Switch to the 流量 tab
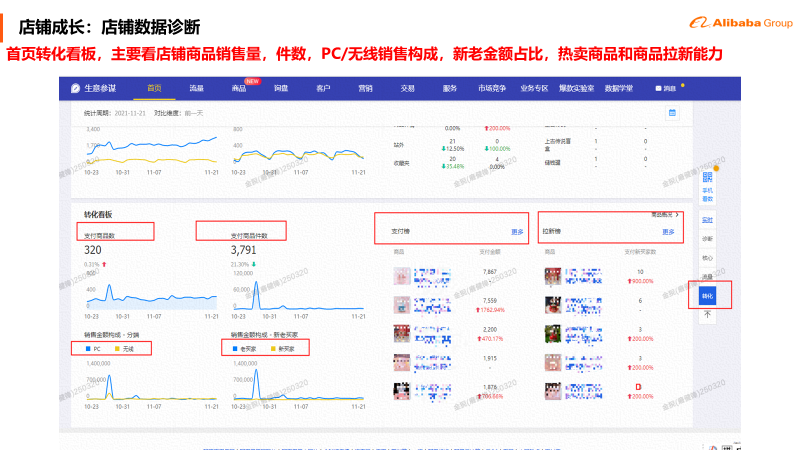Screen dimensions: 800x450 pyautogui.click(x=196, y=89)
